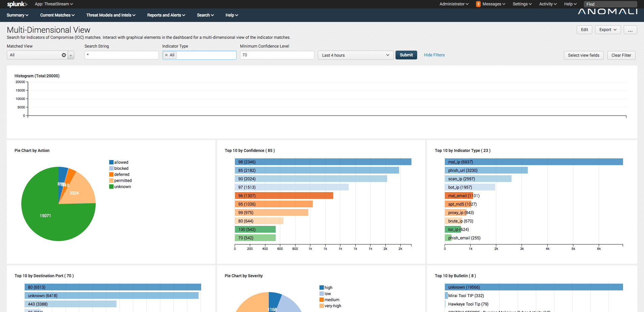Toggle the 'unknown' entry in the Action legend

coord(122,186)
